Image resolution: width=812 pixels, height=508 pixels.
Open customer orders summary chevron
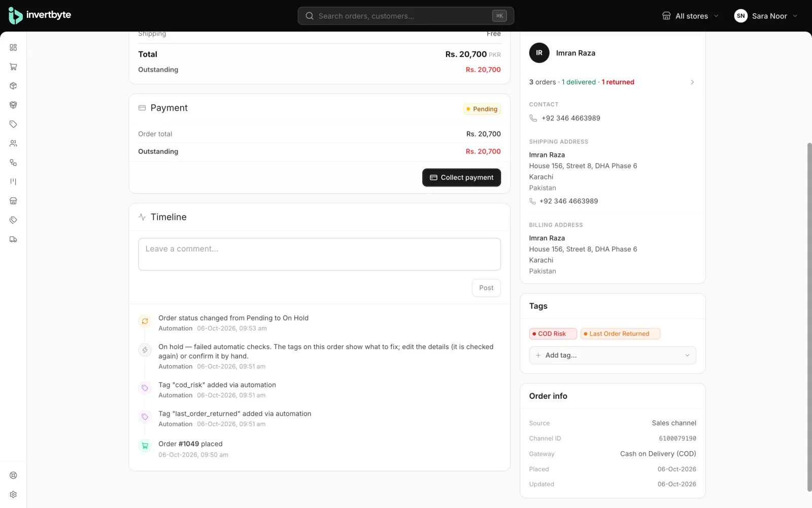(692, 82)
